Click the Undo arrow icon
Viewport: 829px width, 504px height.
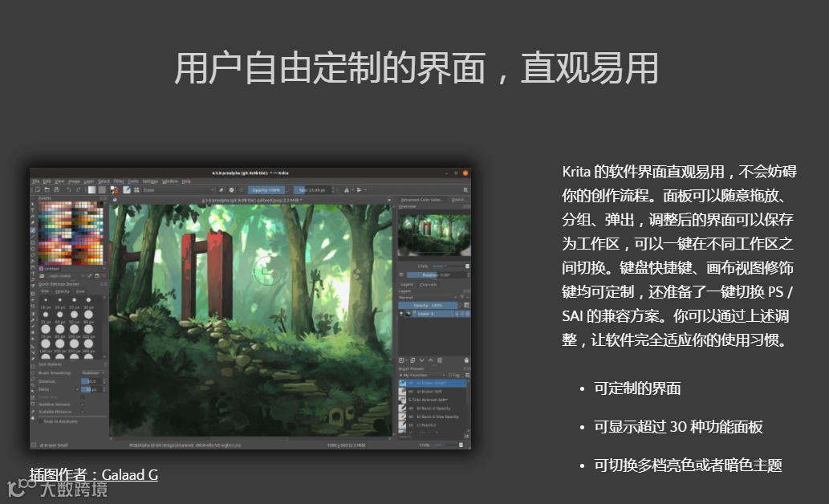click(69, 190)
